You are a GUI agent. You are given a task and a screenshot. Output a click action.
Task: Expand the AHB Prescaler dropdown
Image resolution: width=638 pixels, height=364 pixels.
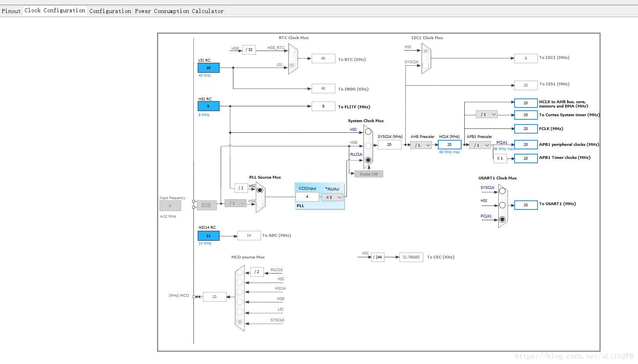coord(421,145)
